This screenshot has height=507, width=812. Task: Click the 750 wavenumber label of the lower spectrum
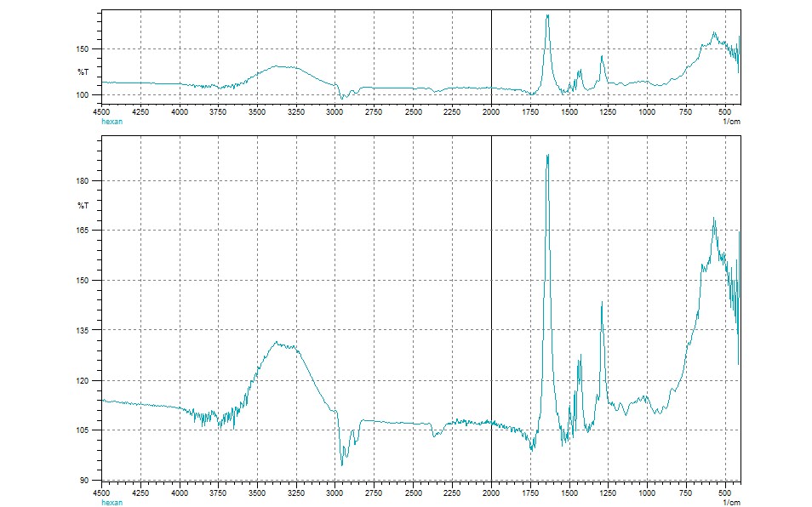(686, 493)
